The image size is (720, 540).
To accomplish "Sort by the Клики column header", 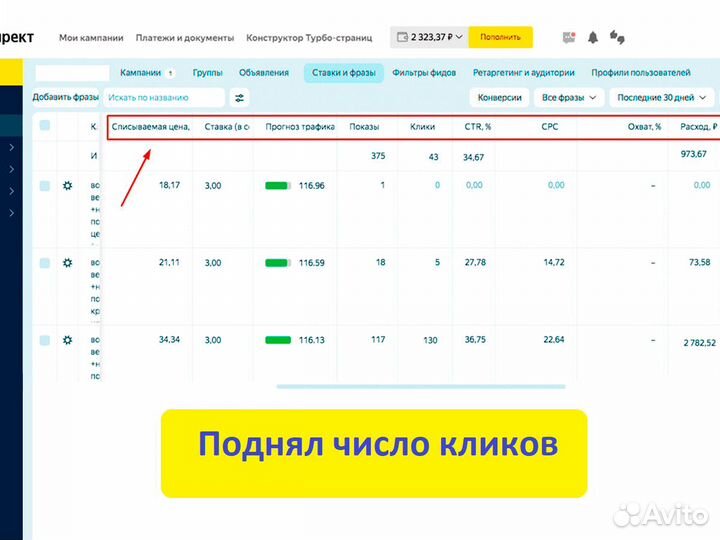I will 422,127.
